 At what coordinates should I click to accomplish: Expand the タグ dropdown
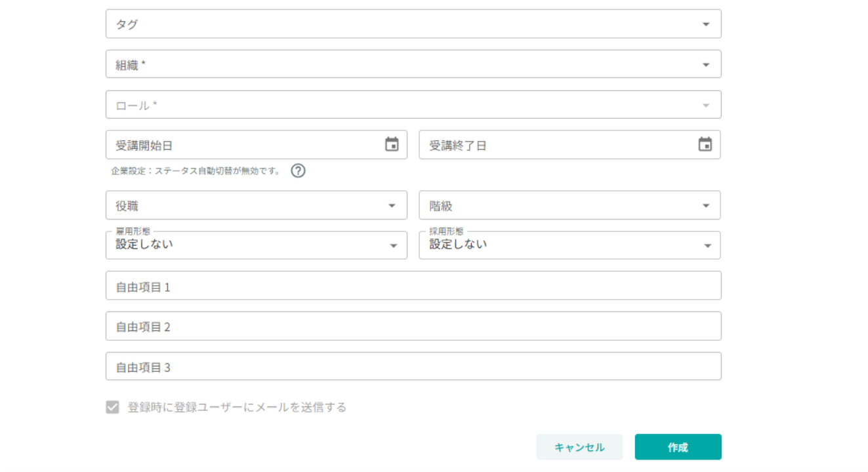coord(413,24)
